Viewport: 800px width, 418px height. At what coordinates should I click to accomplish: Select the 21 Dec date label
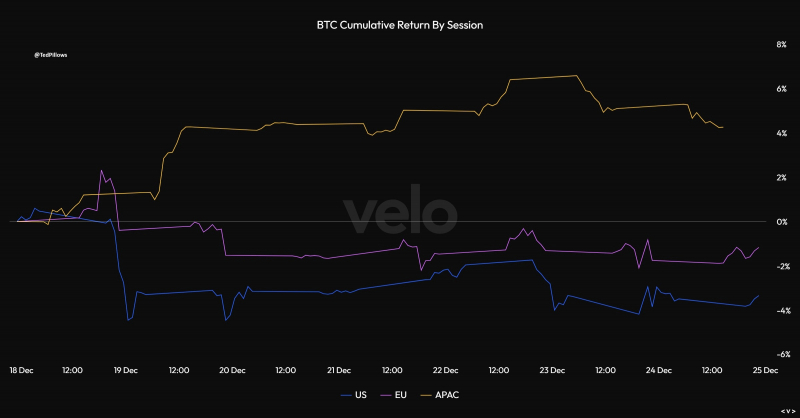(339, 370)
